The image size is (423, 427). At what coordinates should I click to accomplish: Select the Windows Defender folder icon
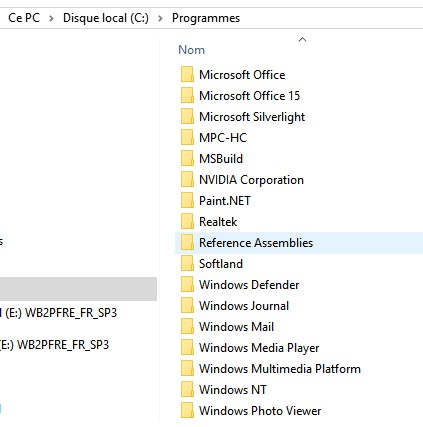tap(187, 284)
